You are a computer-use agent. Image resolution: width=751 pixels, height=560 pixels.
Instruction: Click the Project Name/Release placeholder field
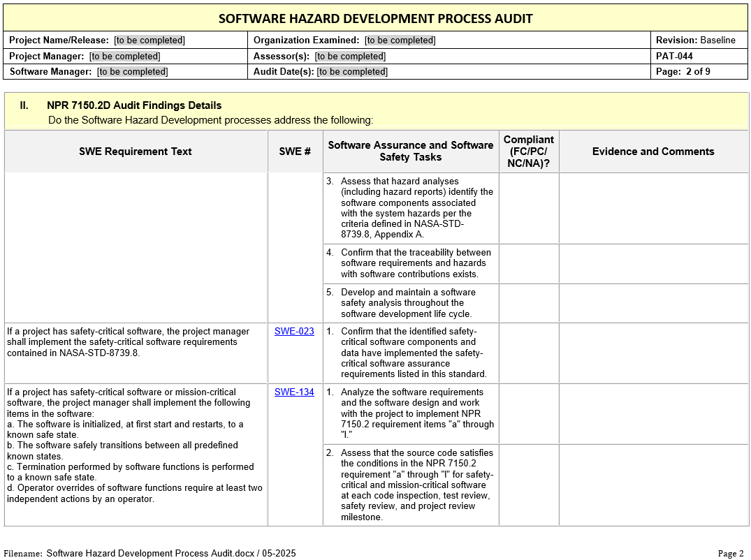[150, 40]
